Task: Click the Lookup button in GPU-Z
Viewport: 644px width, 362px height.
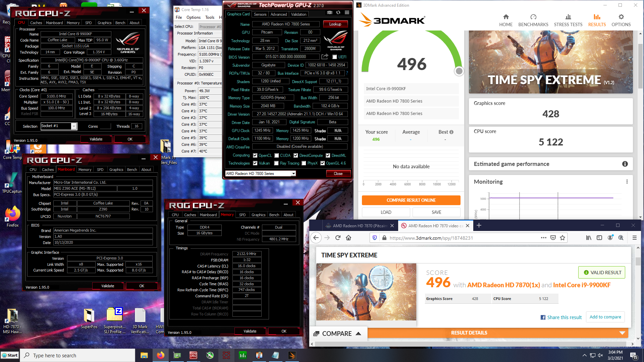Action: click(x=335, y=24)
